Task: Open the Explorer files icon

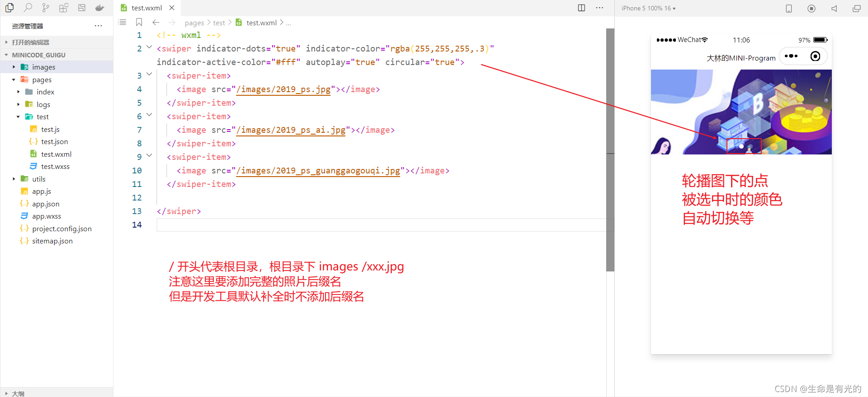Action: tap(9, 8)
